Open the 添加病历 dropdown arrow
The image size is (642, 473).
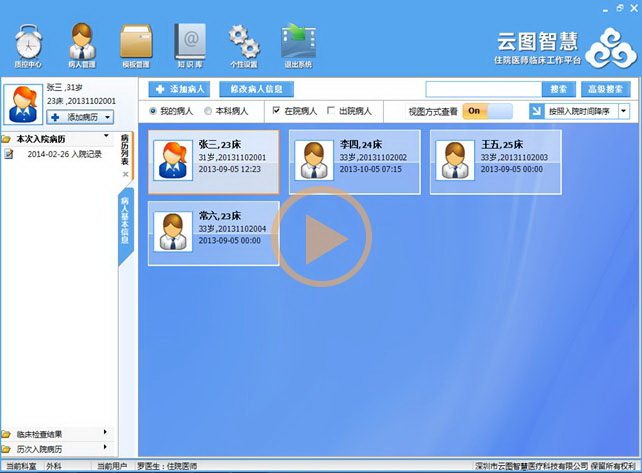108,117
